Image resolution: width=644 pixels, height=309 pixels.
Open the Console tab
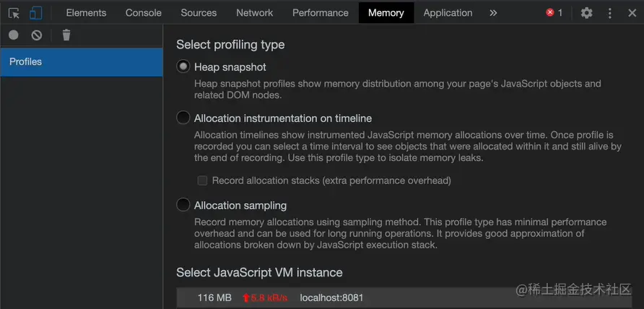point(143,13)
